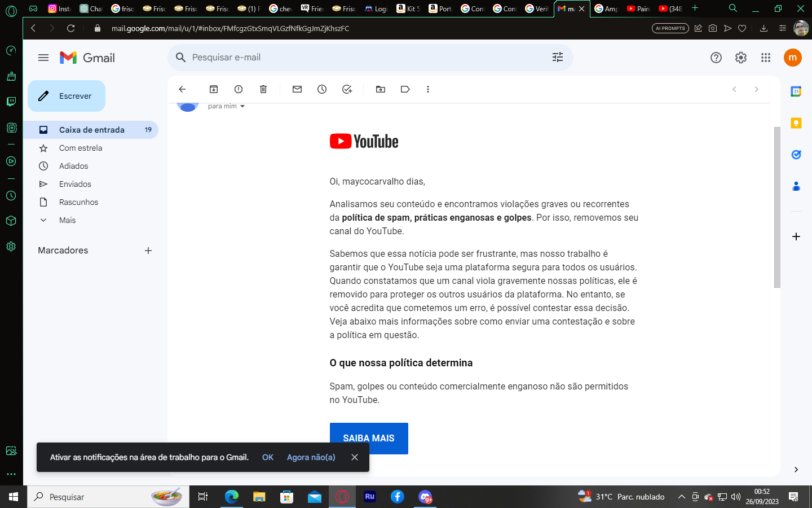Open Microsoft Edge from the taskbar
The width and height of the screenshot is (812, 508).
click(x=232, y=497)
